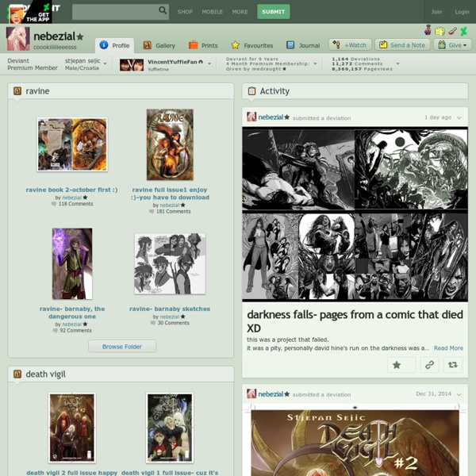Share darkness falls deviation via repost icon

(453, 365)
